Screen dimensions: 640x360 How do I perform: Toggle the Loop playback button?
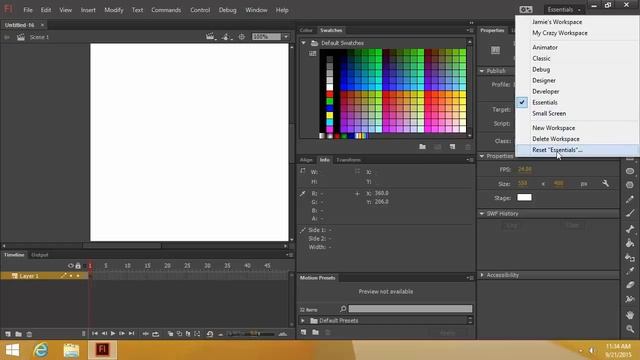(156, 334)
